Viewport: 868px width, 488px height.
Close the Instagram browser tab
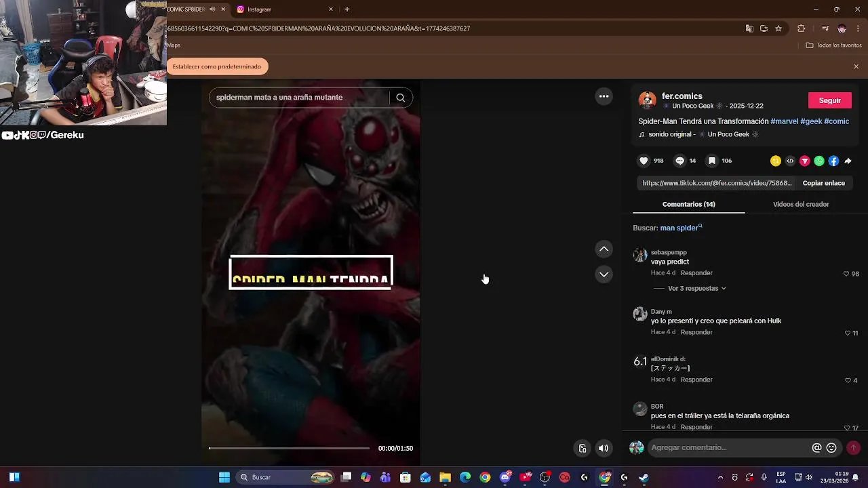[331, 9]
